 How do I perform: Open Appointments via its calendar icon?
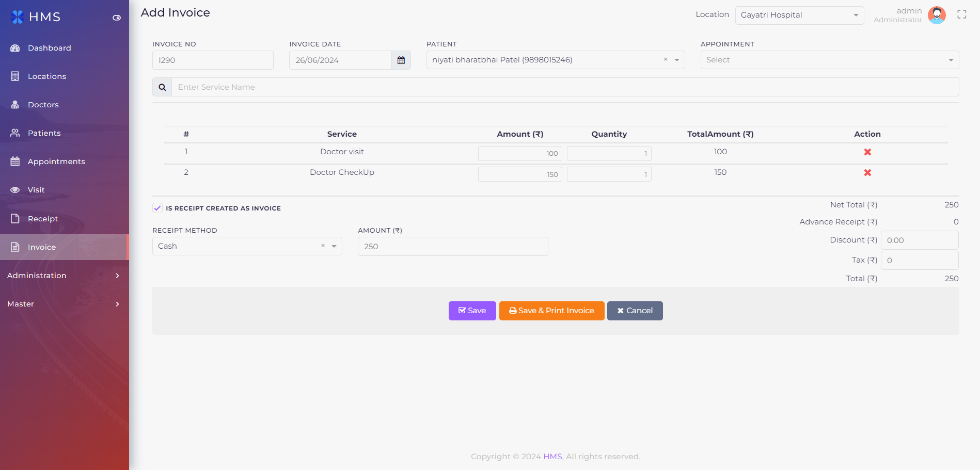[x=15, y=161]
